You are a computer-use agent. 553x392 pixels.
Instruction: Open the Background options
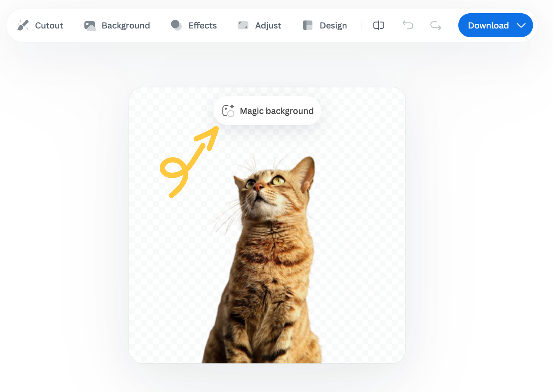[x=117, y=25]
